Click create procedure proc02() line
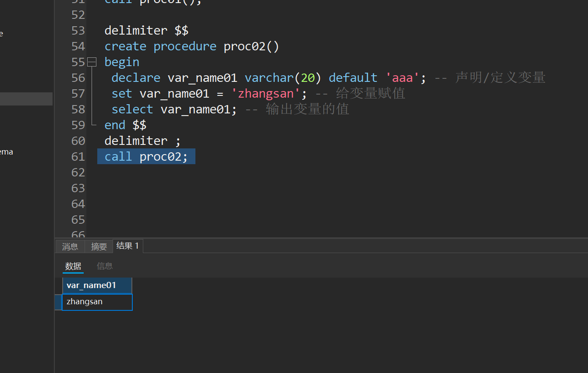Image resolution: width=588 pixels, height=373 pixels. (x=191, y=46)
